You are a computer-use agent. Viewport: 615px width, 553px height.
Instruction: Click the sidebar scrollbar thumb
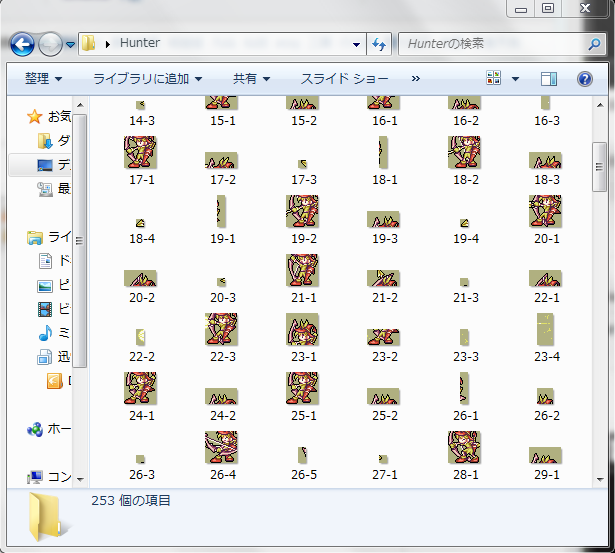coord(80,241)
